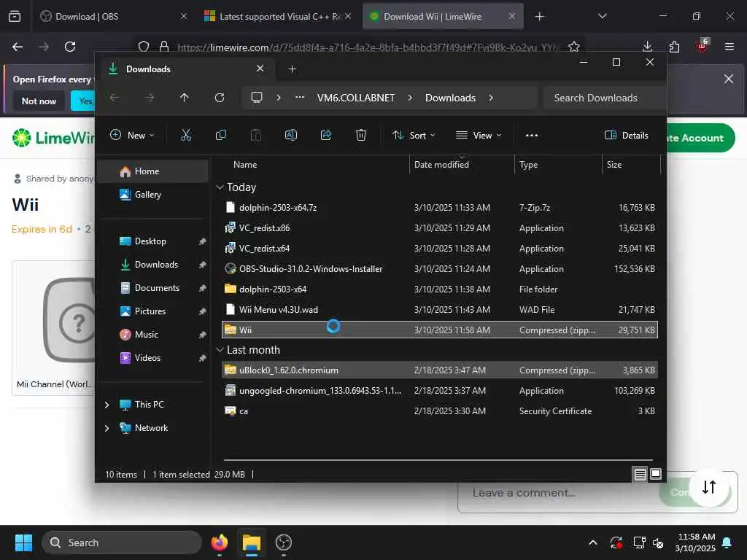Open a new Firefox tab
747x560 pixels.
[539, 17]
